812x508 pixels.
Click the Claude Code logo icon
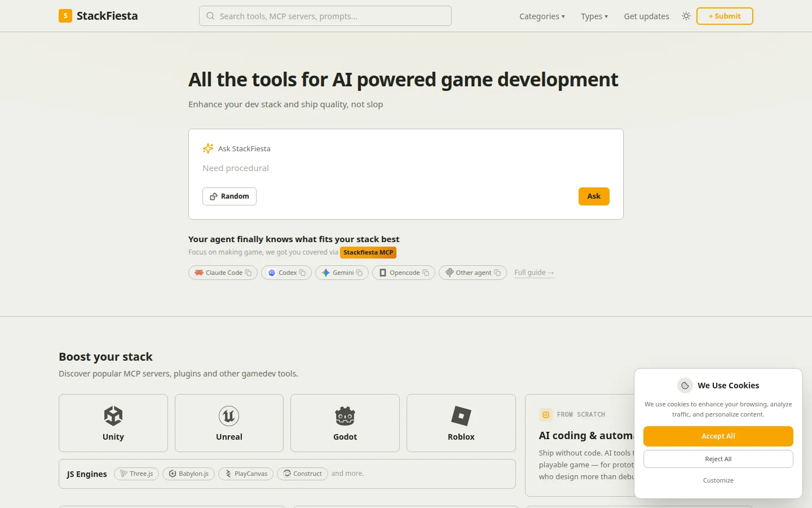tap(199, 273)
